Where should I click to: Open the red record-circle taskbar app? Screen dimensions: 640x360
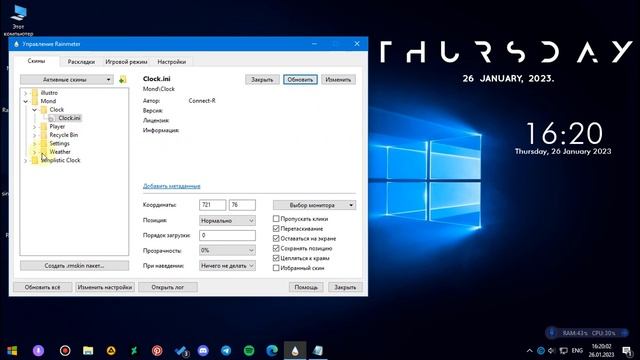65,350
